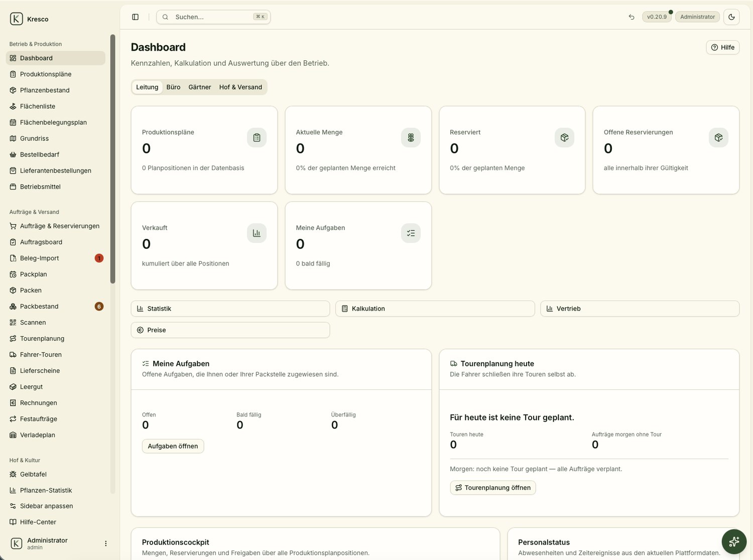
Task: Click the Aufgaben öffnen button
Action: (173, 446)
